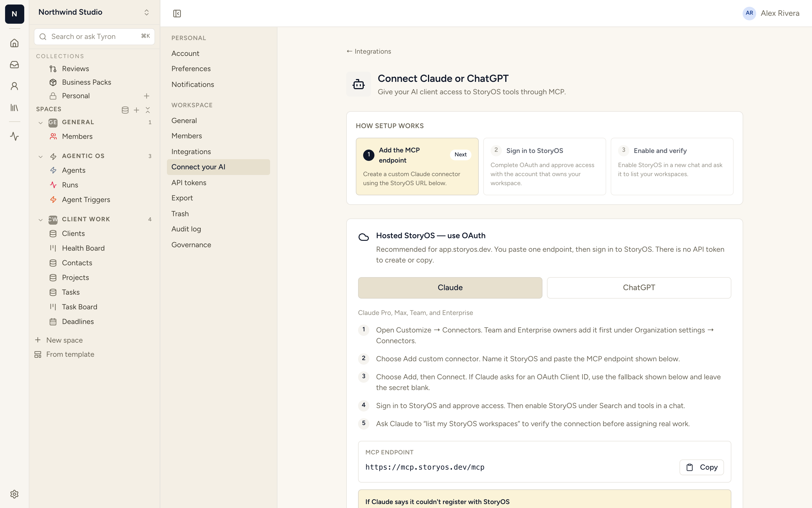812x508 pixels.
Task: Open workspace switcher next to Northwind Studio
Action: (x=147, y=12)
